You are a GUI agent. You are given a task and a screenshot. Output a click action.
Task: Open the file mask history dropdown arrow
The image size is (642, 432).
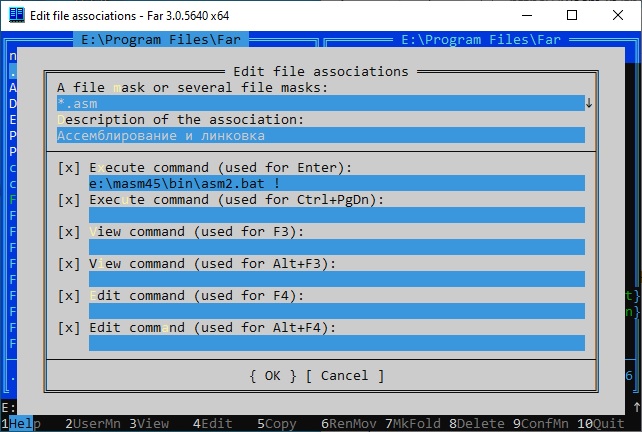pos(589,103)
